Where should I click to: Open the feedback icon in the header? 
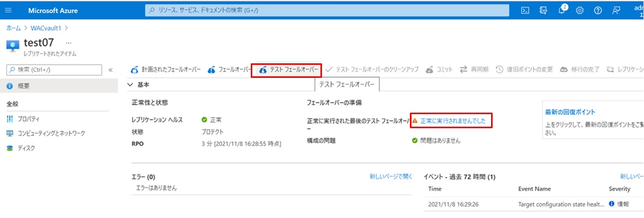[x=616, y=10]
